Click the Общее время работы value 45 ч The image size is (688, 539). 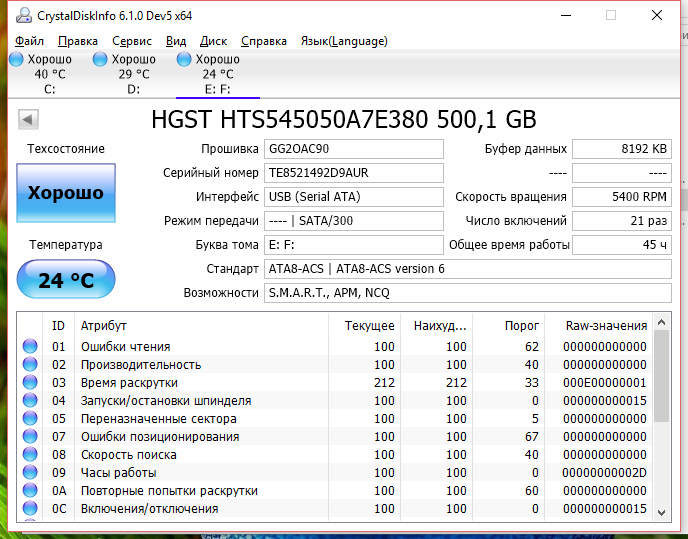pos(622,245)
